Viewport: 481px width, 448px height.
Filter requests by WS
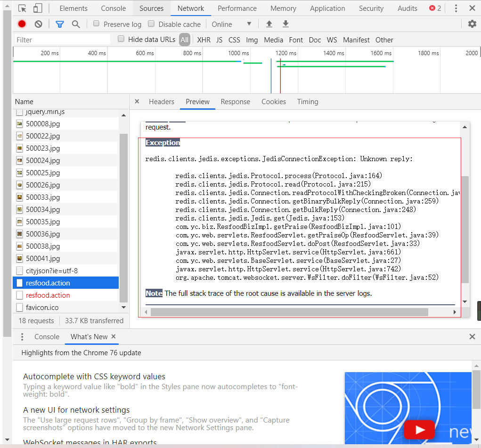(332, 40)
